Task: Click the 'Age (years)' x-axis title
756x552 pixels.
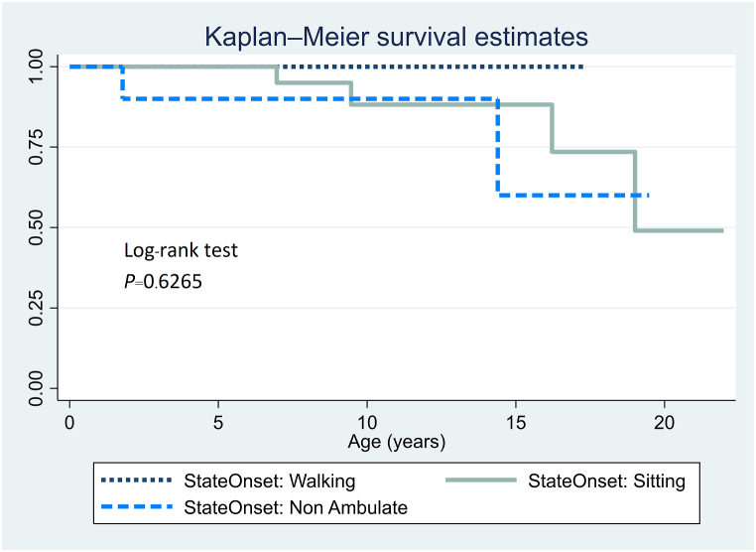Action: [x=396, y=440]
